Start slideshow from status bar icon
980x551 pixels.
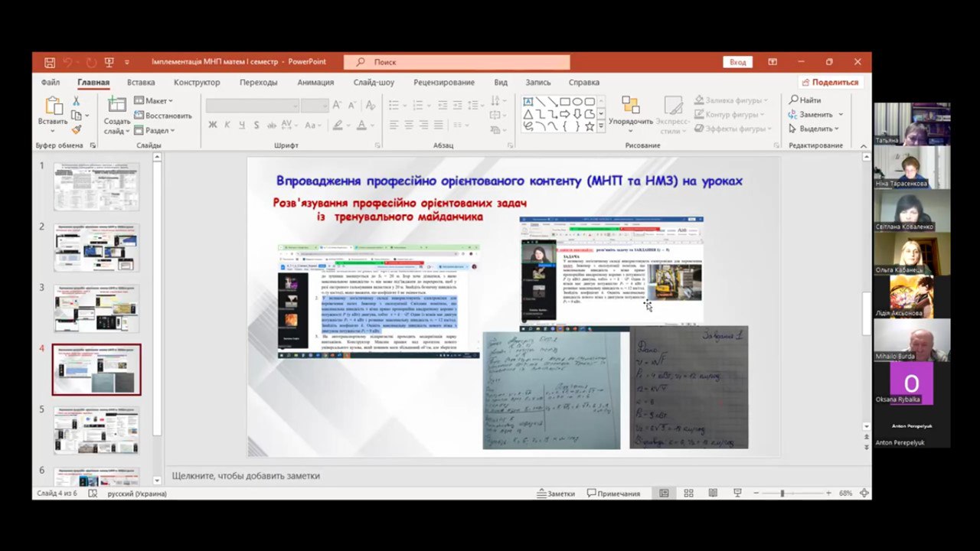[x=737, y=494]
